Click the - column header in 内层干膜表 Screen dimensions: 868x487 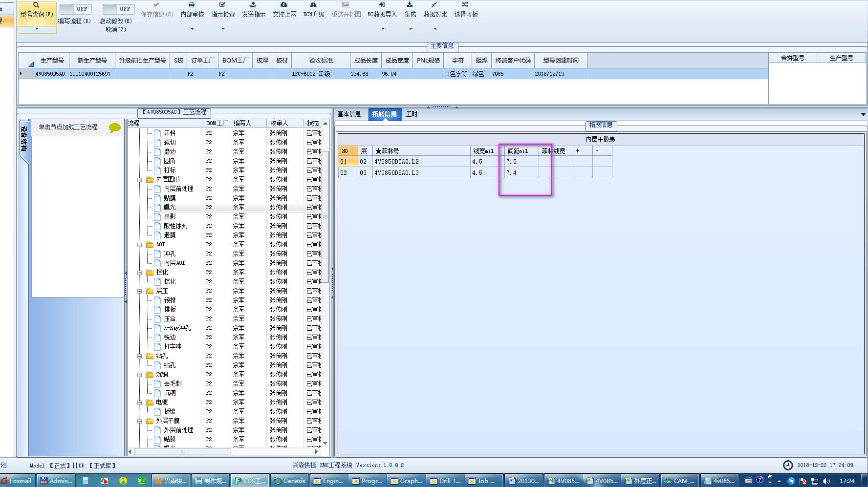(602, 151)
